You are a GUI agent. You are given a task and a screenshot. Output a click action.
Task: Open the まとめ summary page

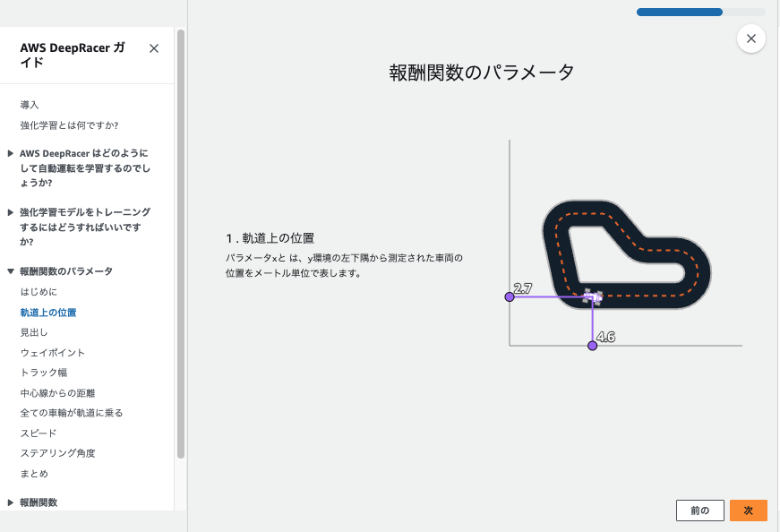click(x=33, y=474)
